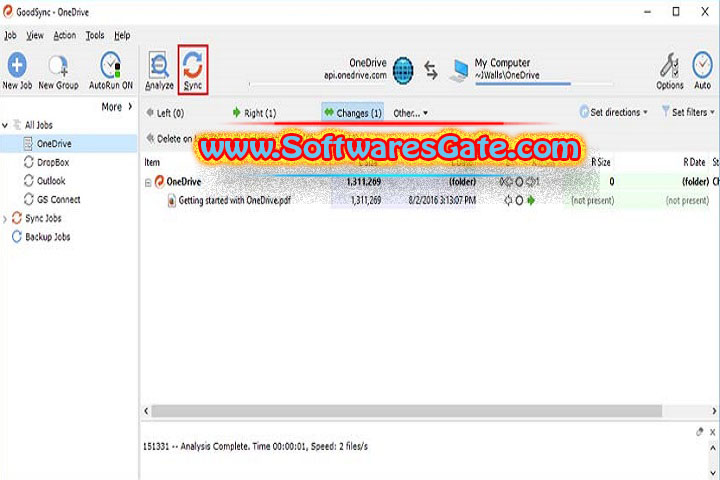
Task: Select Getting started with OneDrive.pdf file
Action: (234, 200)
